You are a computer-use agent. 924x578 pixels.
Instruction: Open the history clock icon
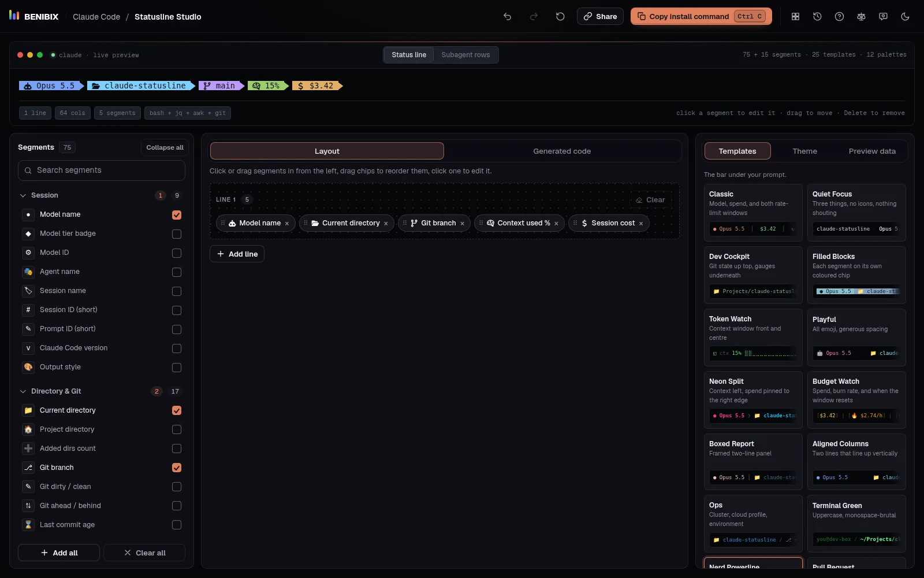pos(817,17)
